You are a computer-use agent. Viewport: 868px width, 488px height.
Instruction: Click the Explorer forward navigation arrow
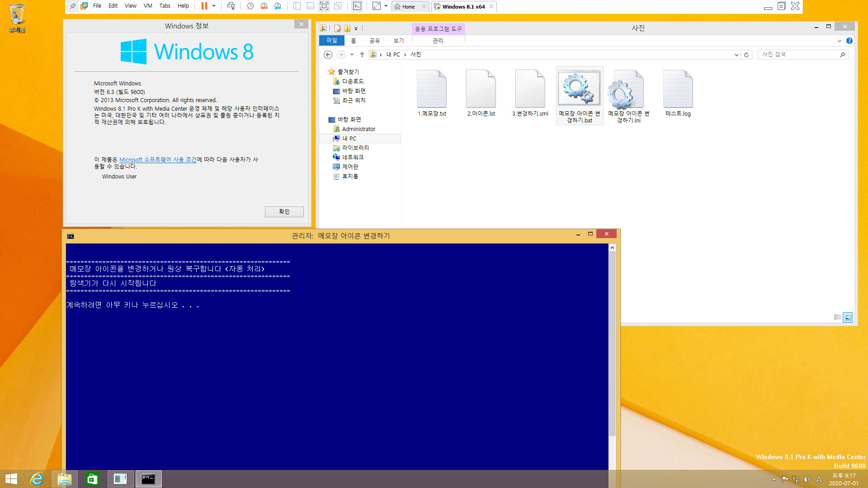coord(341,55)
